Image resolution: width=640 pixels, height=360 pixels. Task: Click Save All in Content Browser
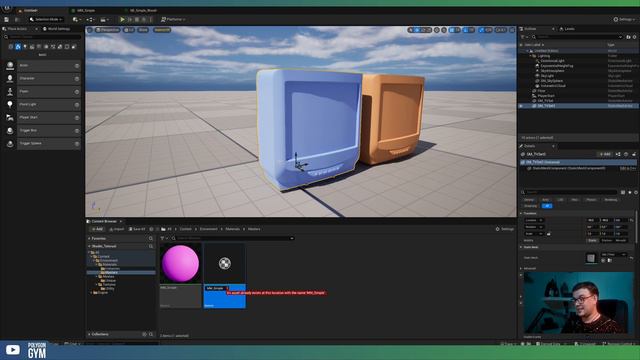point(137,229)
